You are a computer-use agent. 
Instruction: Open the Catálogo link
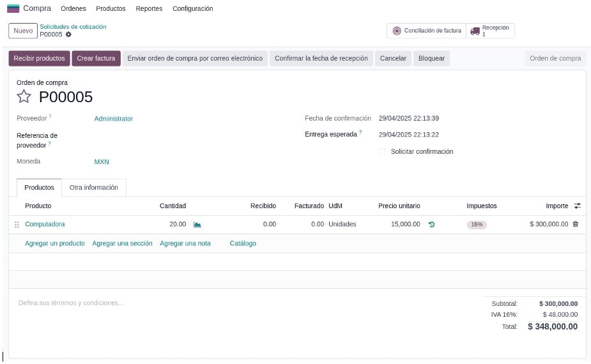pos(243,243)
